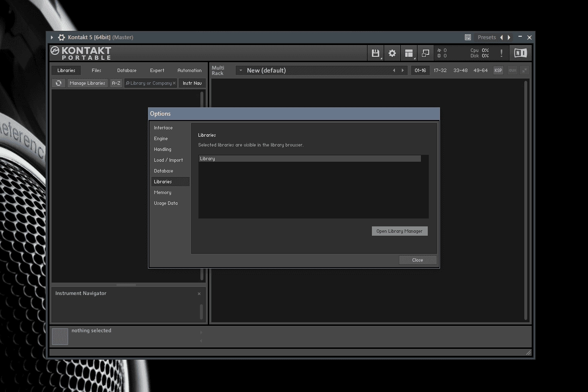Viewport: 588px width, 392px height.
Task: Click the Library column header in list
Action: (310, 159)
